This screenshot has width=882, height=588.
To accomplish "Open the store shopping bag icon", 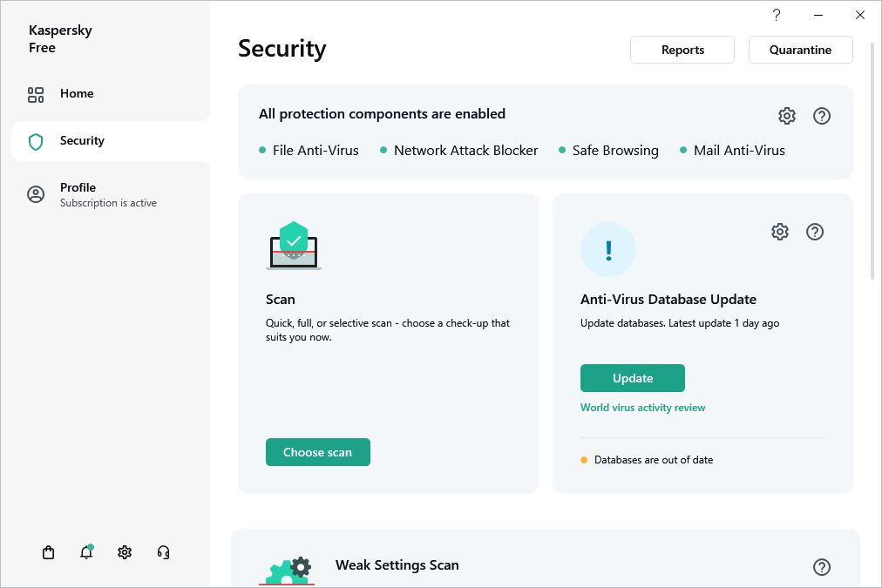I will coord(49,552).
